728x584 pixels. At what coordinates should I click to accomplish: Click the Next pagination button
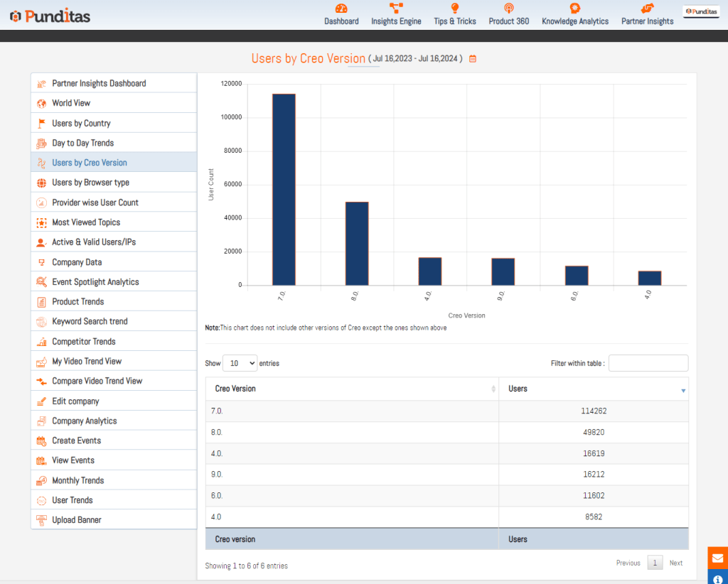point(675,563)
